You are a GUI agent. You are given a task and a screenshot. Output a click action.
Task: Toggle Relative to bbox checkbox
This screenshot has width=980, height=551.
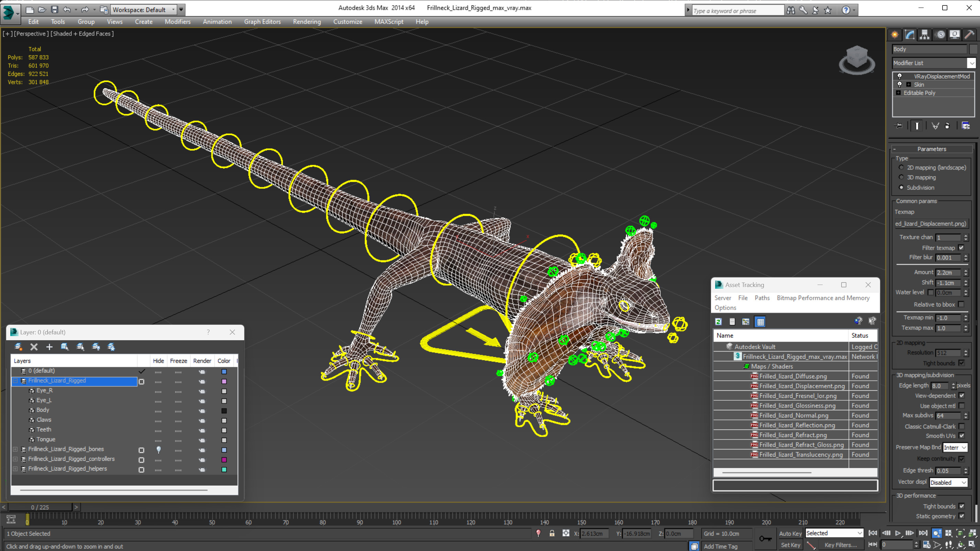coord(961,304)
